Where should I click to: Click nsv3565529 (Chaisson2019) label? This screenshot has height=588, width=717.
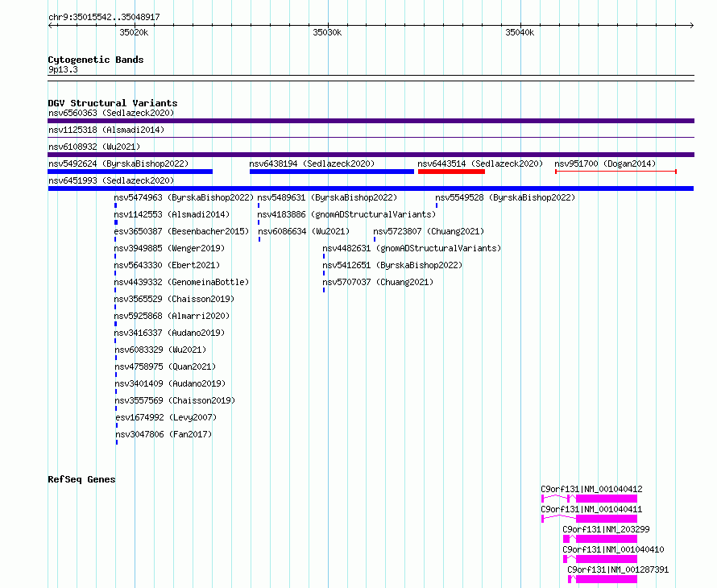click(x=174, y=299)
